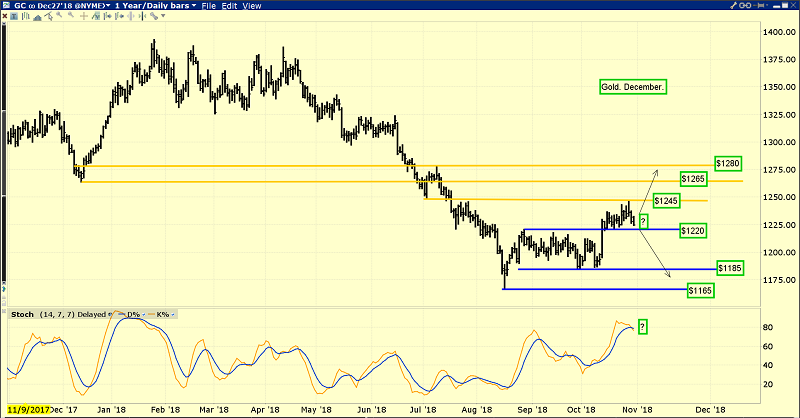Click the bar chart style icon
Screen dimensions: 800x418
click(x=26, y=16)
